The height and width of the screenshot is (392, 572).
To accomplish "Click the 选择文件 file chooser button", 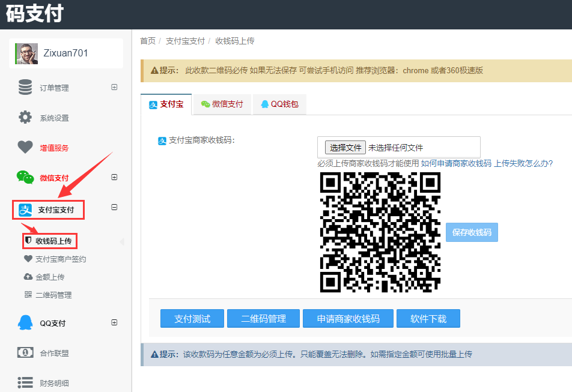I will click(x=345, y=148).
